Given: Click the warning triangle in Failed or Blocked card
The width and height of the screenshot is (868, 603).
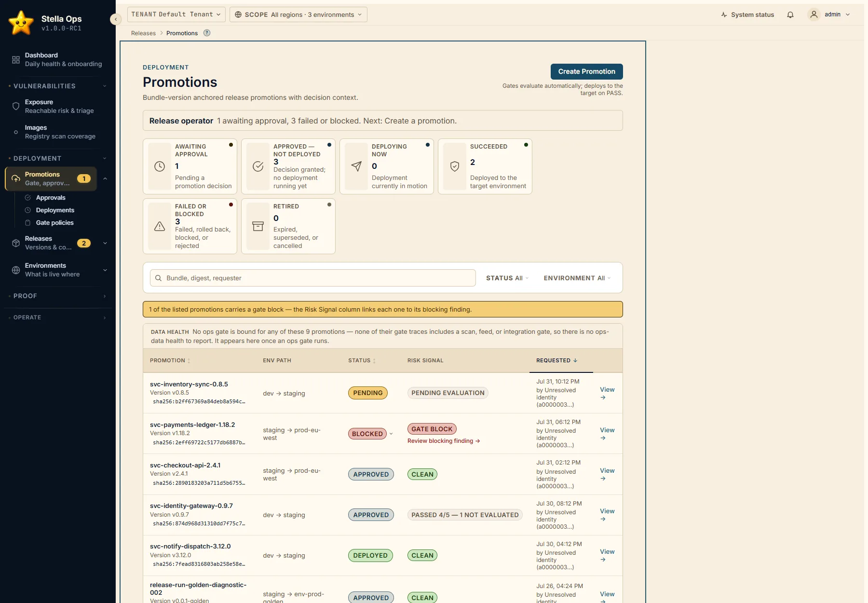Looking at the screenshot, I should pyautogui.click(x=160, y=226).
